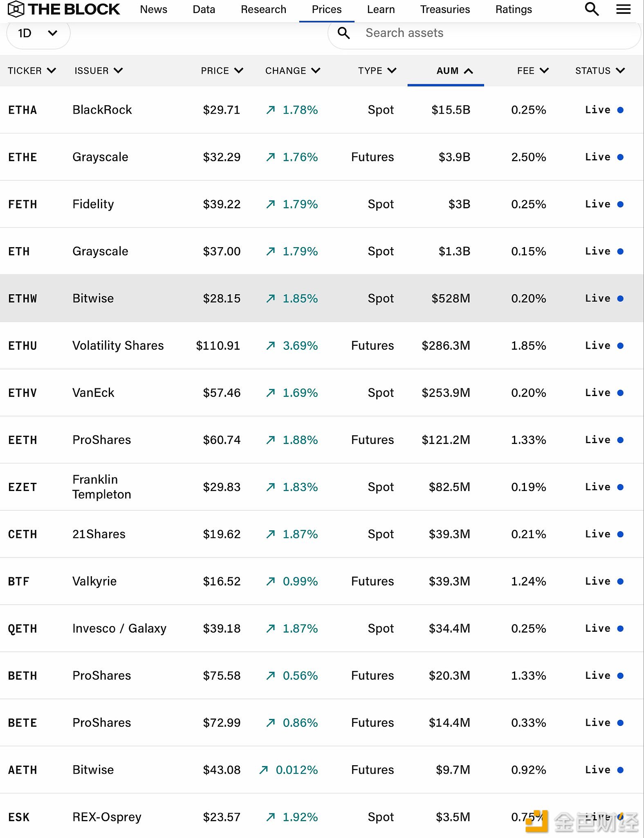Open the ETHA ticker link
Image resolution: width=644 pixels, height=838 pixels.
click(22, 110)
